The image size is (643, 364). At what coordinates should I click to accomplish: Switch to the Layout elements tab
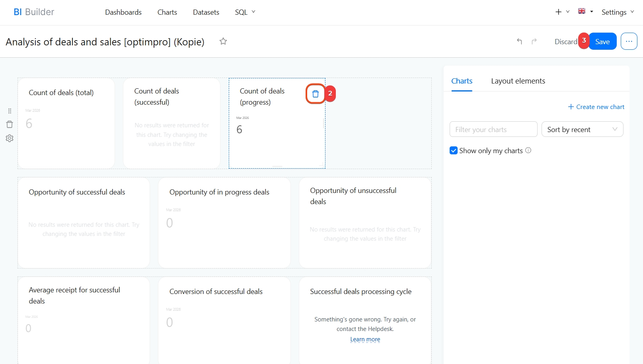pos(518,81)
